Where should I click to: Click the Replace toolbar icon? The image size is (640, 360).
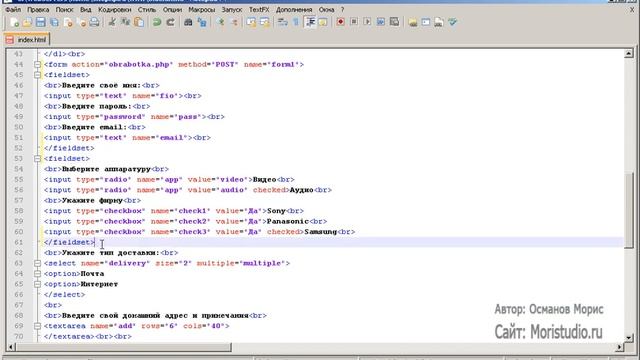(x=202, y=22)
